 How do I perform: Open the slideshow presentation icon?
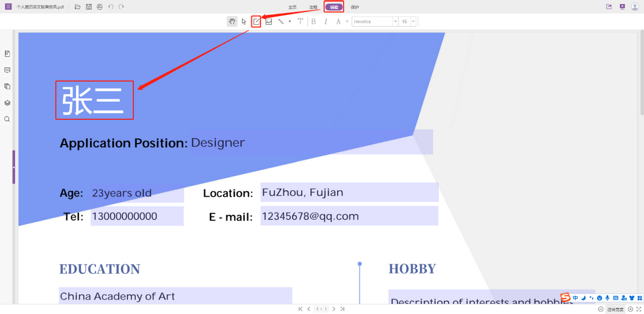[622, 7]
